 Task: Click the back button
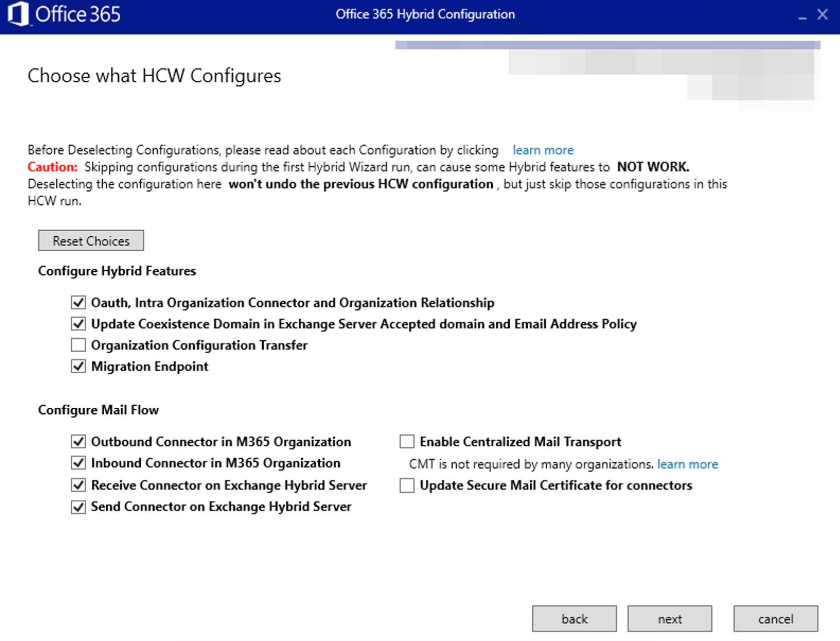[x=573, y=618]
